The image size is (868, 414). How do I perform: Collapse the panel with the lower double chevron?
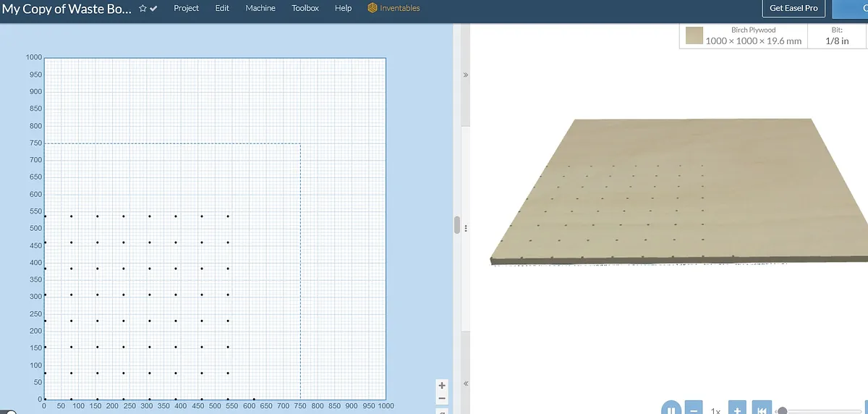[466, 384]
